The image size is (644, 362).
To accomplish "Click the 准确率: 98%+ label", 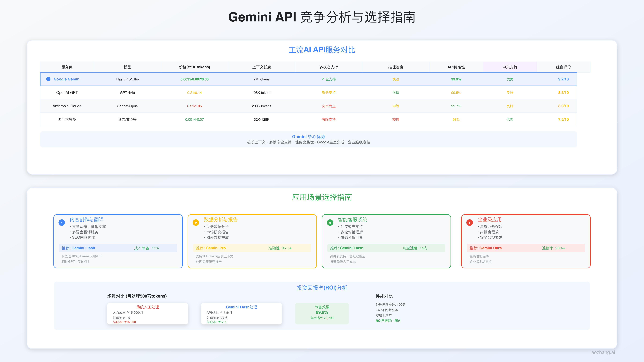I will pyautogui.click(x=553, y=248).
